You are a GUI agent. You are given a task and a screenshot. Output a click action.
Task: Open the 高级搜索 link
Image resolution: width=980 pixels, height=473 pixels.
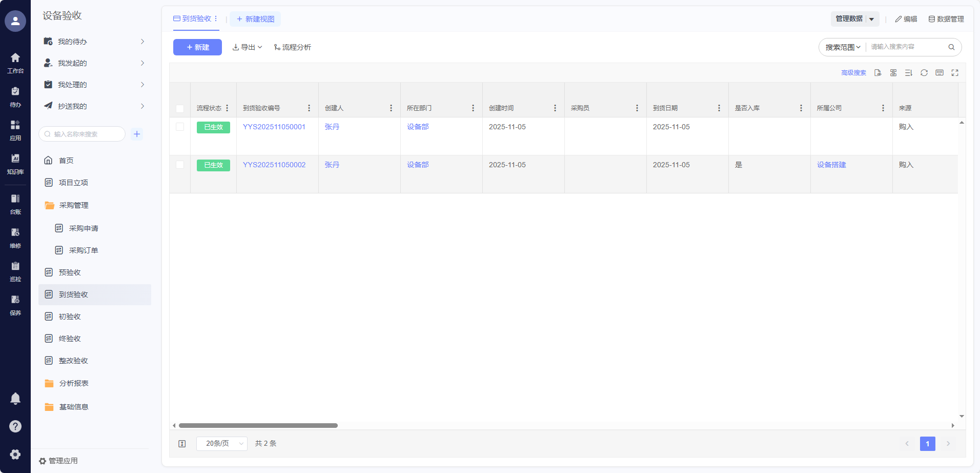853,73
